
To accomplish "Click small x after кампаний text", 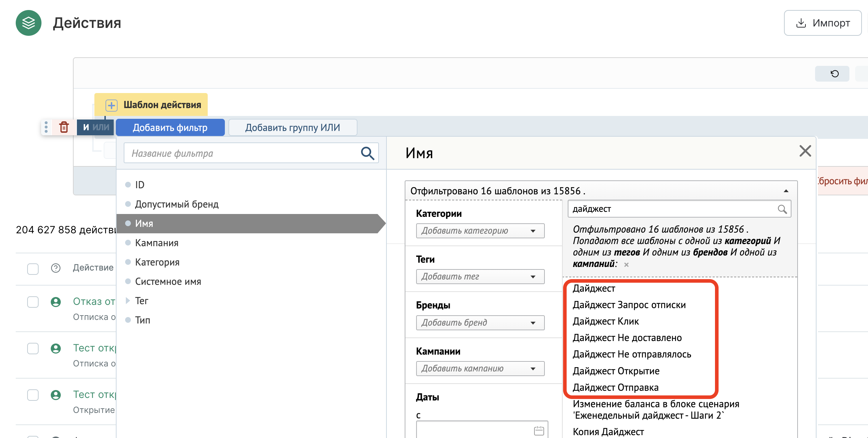I will point(626,265).
